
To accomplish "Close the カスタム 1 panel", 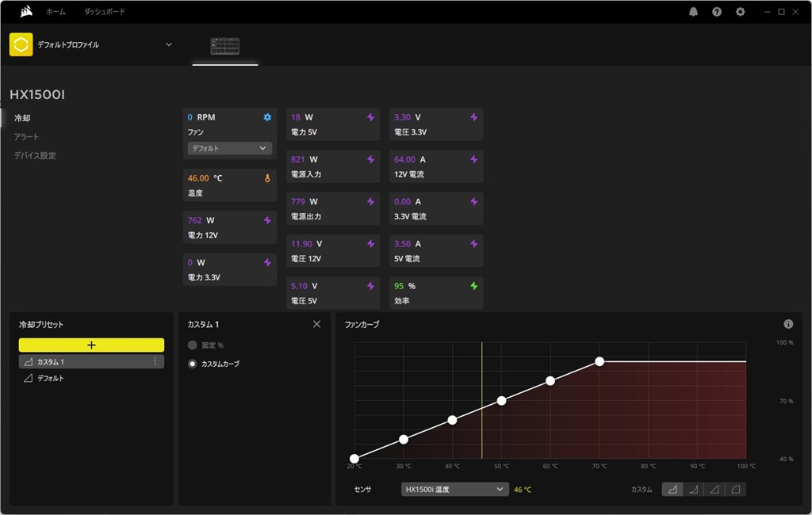I will click(x=316, y=324).
